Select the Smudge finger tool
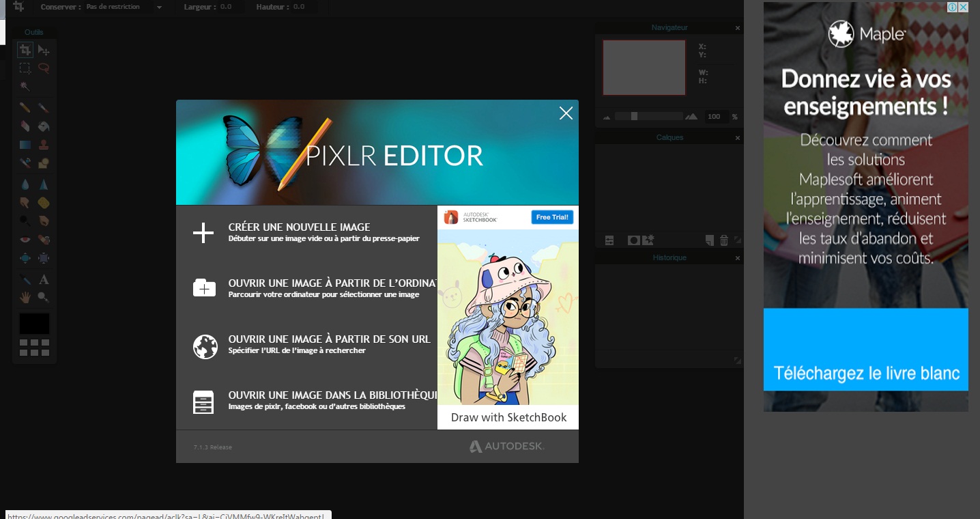The width and height of the screenshot is (980, 519). tap(25, 203)
